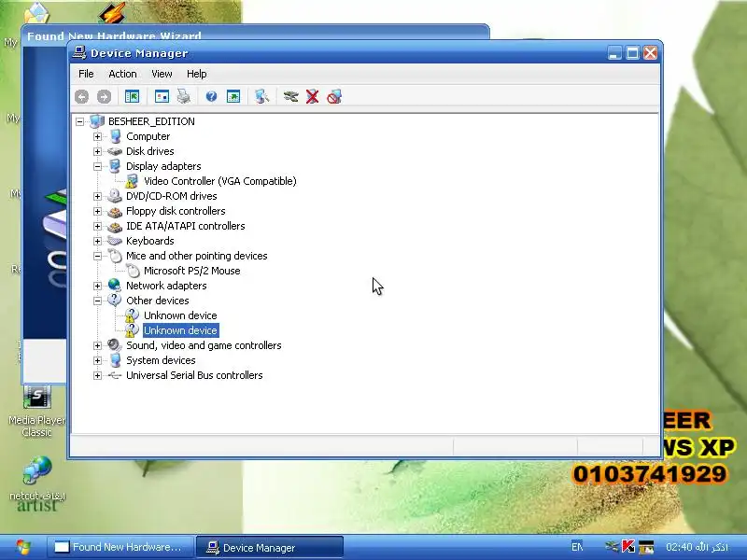747x560 pixels.
Task: Click the Video Controller warning icon
Action: tap(132, 181)
